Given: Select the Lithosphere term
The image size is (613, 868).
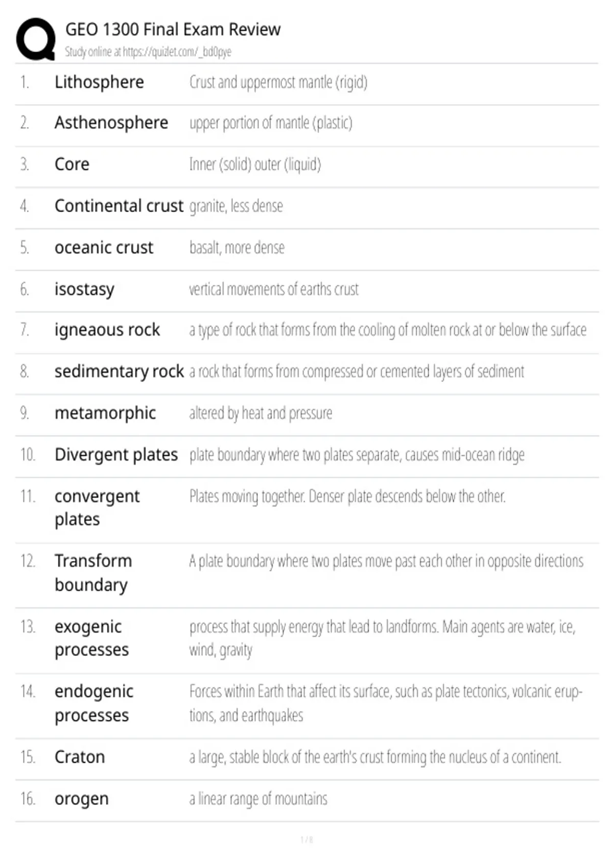Looking at the screenshot, I should click(x=99, y=82).
